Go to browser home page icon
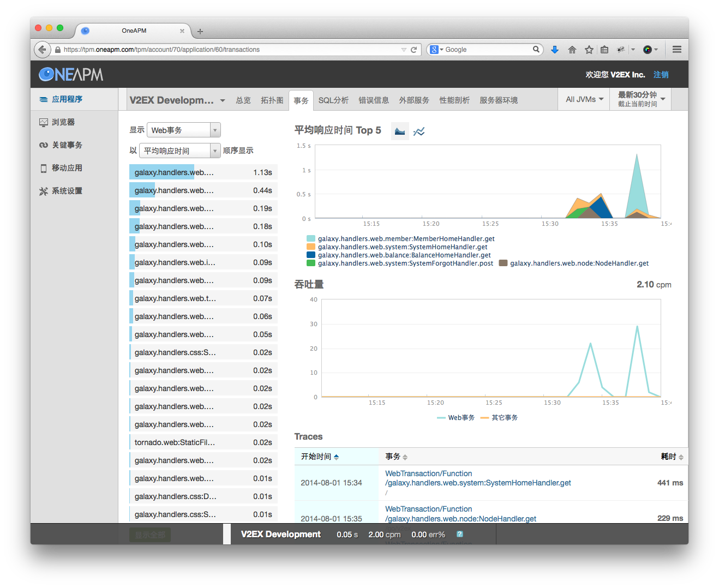 click(572, 50)
